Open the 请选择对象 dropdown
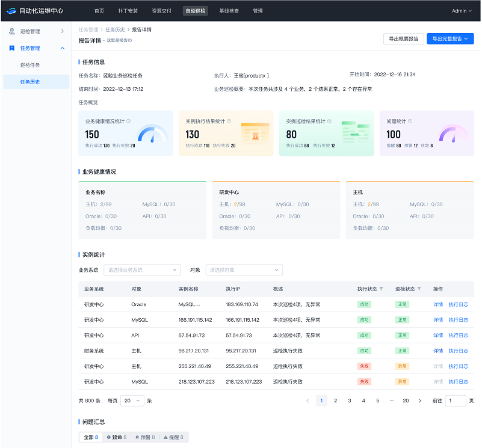482x448 pixels. [244, 270]
